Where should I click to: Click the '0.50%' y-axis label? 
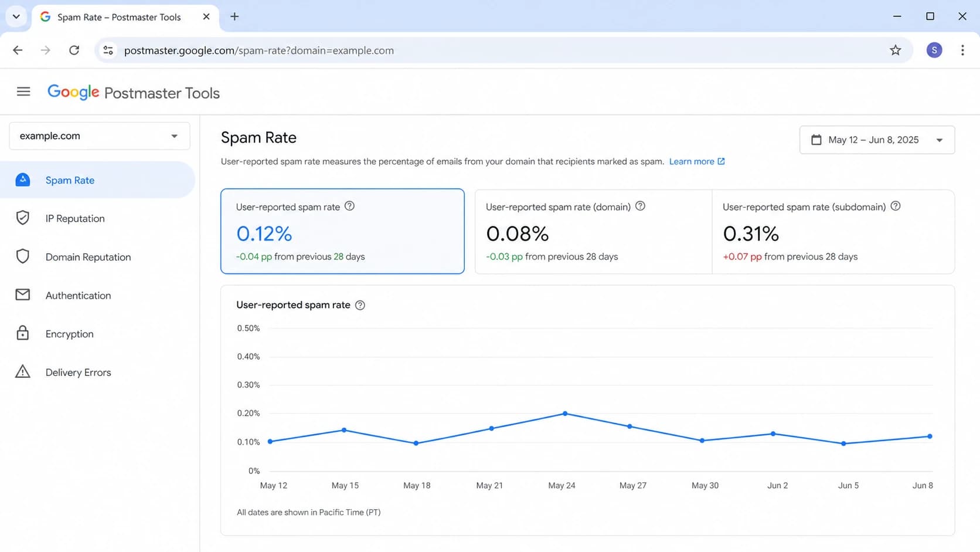249,328
